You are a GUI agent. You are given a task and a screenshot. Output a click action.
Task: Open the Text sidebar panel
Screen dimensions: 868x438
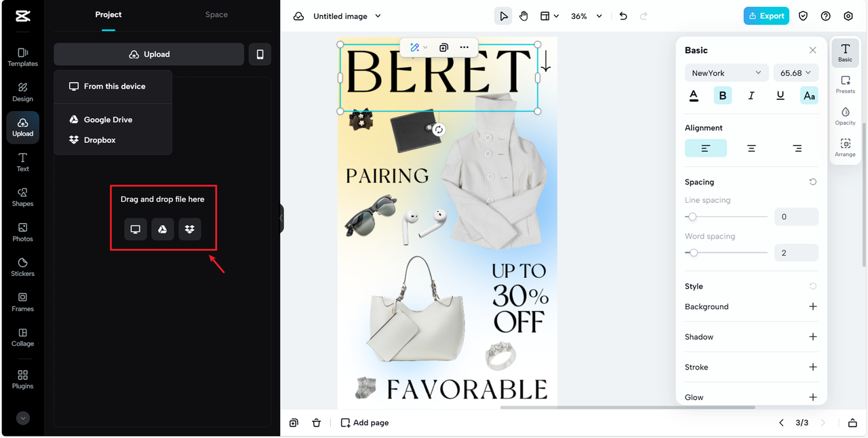(22, 162)
